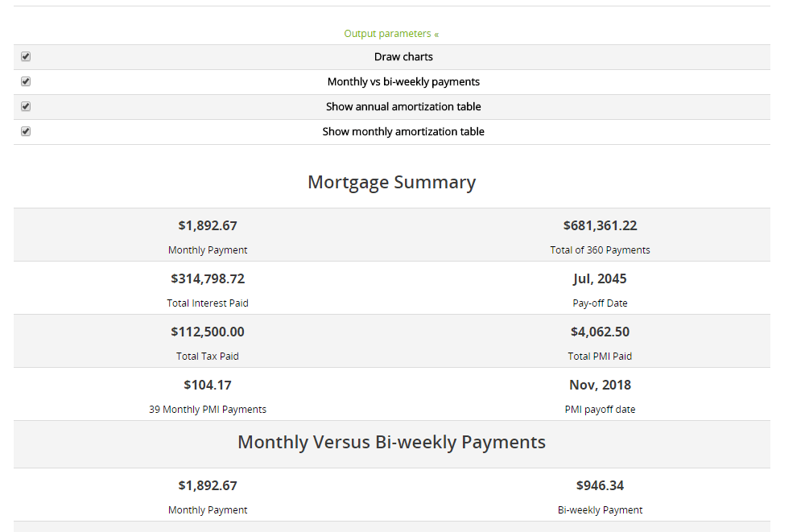Click the Monthly vs bi-weekly payments label

(403, 81)
